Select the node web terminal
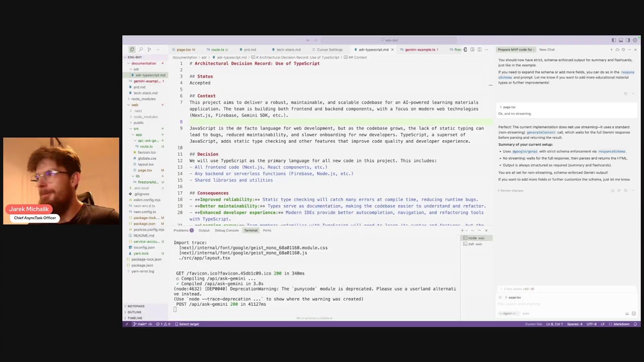 476,238
